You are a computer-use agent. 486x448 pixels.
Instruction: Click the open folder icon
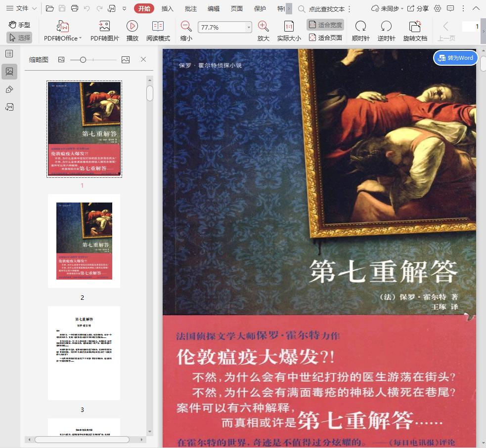49,8
